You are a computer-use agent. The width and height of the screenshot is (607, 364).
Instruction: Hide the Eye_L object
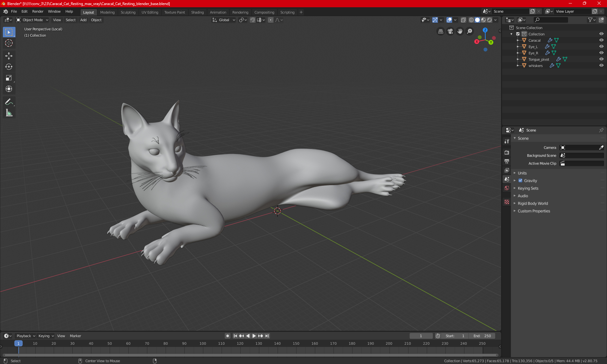(601, 47)
